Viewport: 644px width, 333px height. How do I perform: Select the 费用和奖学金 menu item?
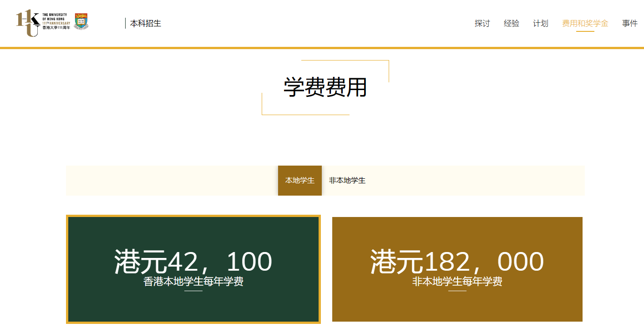(x=585, y=23)
